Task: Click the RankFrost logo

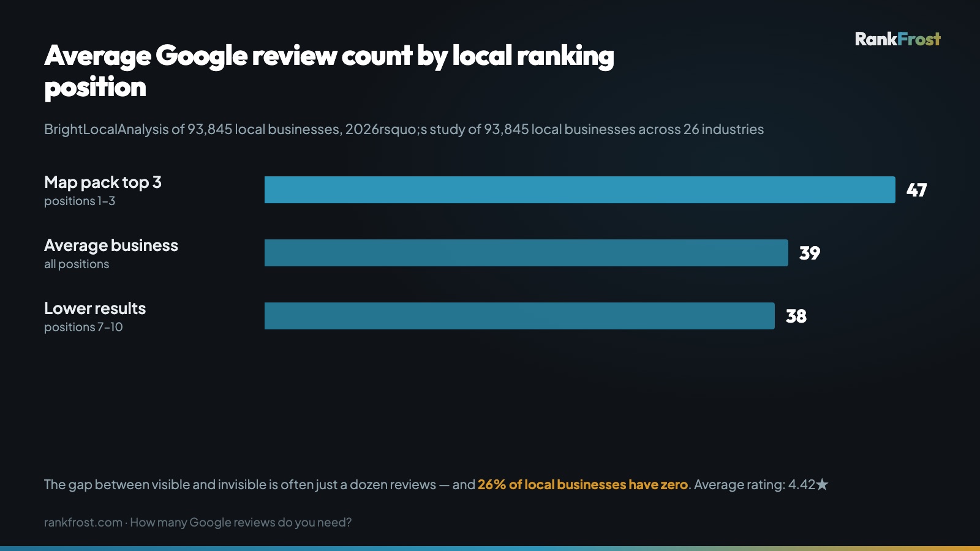Action: [x=898, y=39]
